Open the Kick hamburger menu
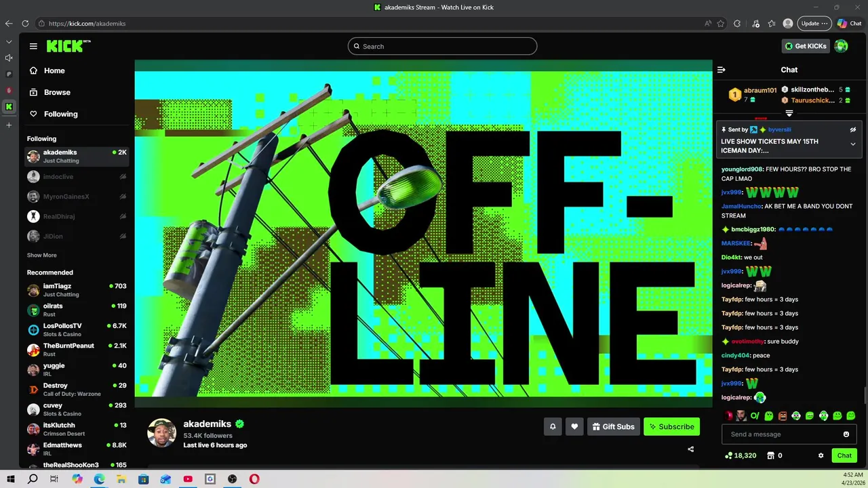Viewport: 868px width, 488px height. pyautogui.click(x=33, y=46)
